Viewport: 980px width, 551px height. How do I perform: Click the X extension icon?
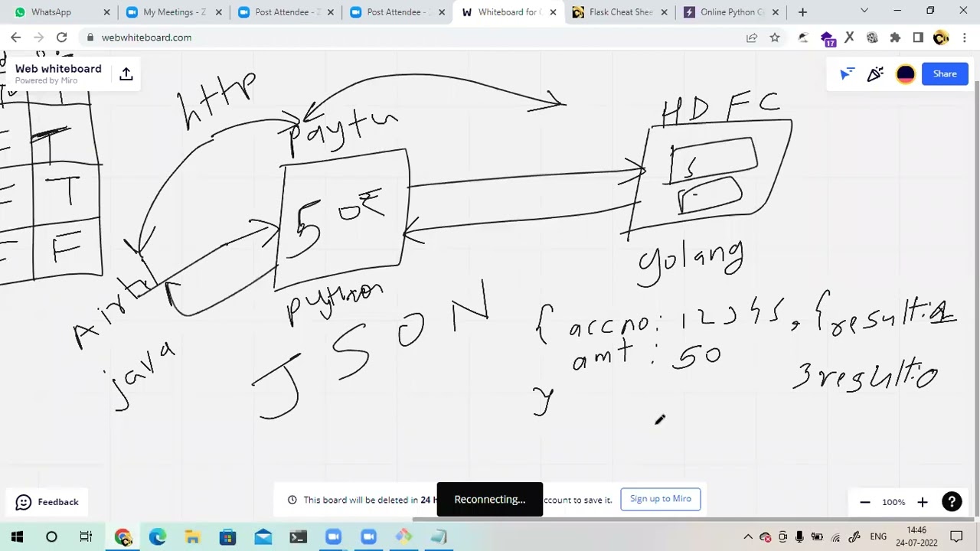pos(849,37)
